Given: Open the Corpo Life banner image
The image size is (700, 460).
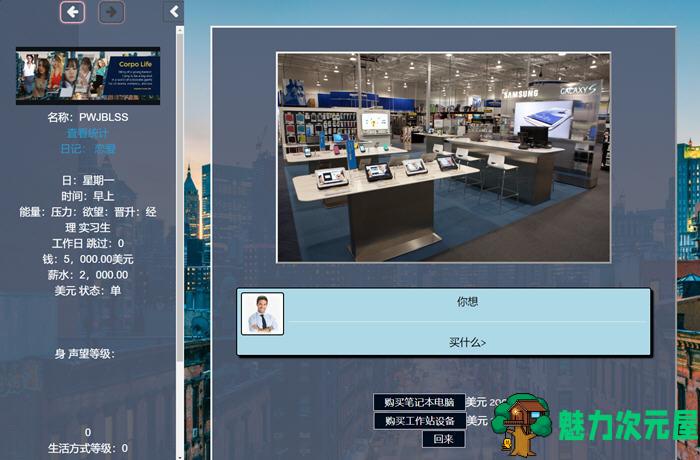Looking at the screenshot, I should point(88,76).
